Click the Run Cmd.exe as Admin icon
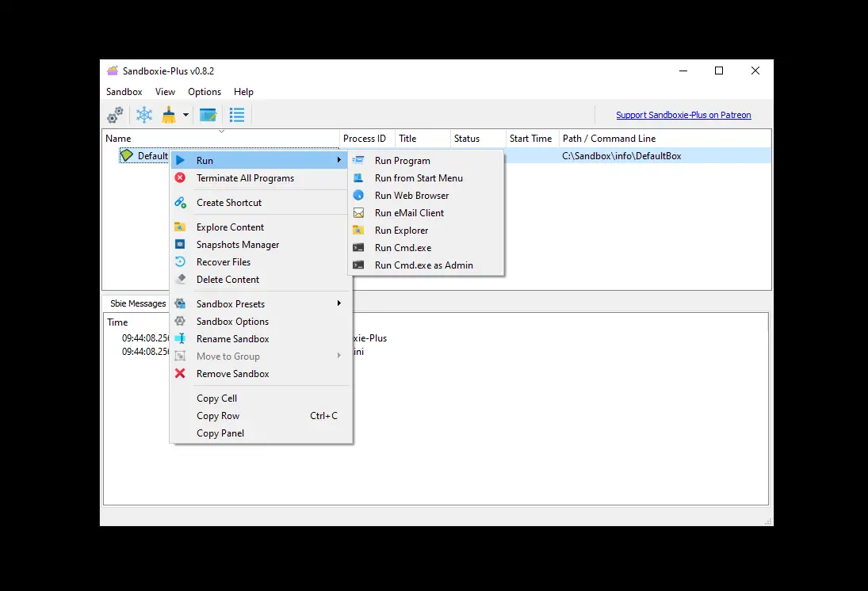Image resolution: width=868 pixels, height=591 pixels. pyautogui.click(x=359, y=265)
